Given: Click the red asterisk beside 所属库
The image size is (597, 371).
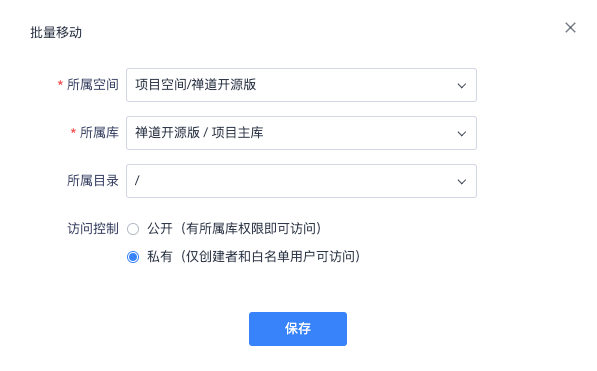Looking at the screenshot, I should coord(73,131).
